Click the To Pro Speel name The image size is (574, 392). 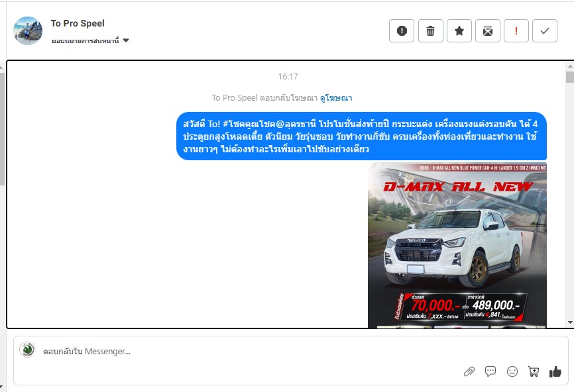click(78, 23)
